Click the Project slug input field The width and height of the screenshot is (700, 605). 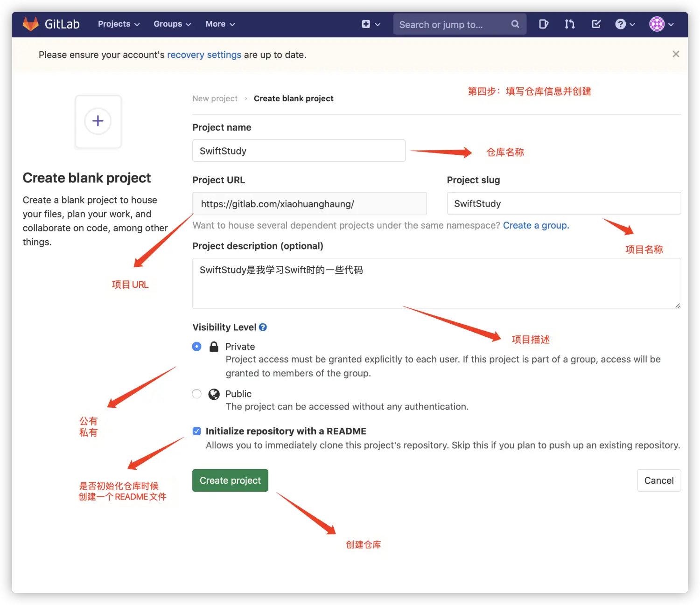click(x=564, y=203)
